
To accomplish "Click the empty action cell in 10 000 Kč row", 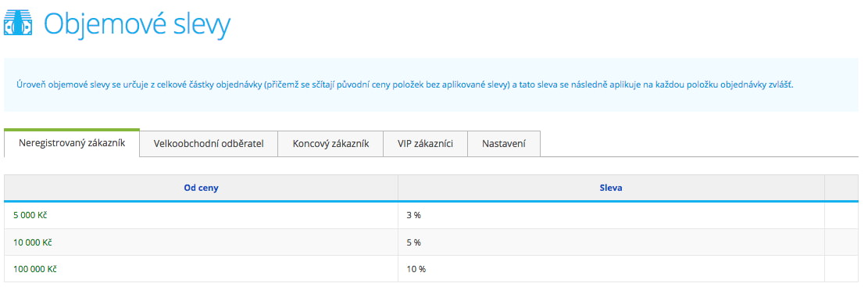I will pos(841,242).
